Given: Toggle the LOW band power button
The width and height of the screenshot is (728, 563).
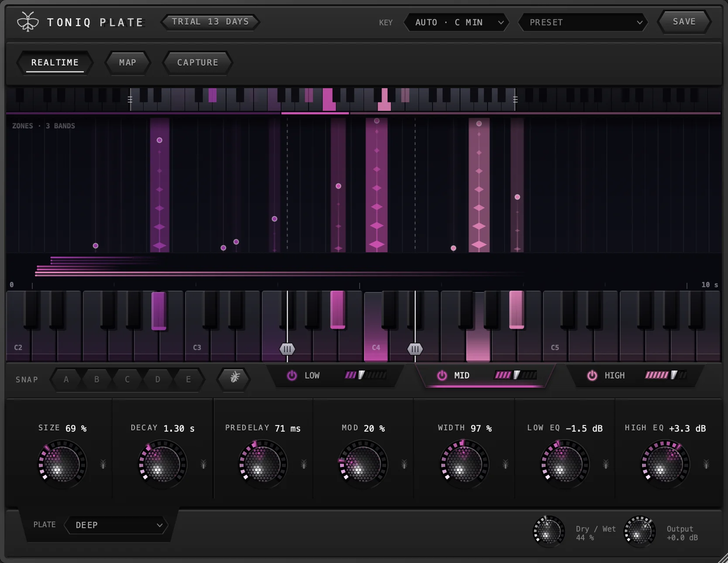Looking at the screenshot, I should point(292,375).
